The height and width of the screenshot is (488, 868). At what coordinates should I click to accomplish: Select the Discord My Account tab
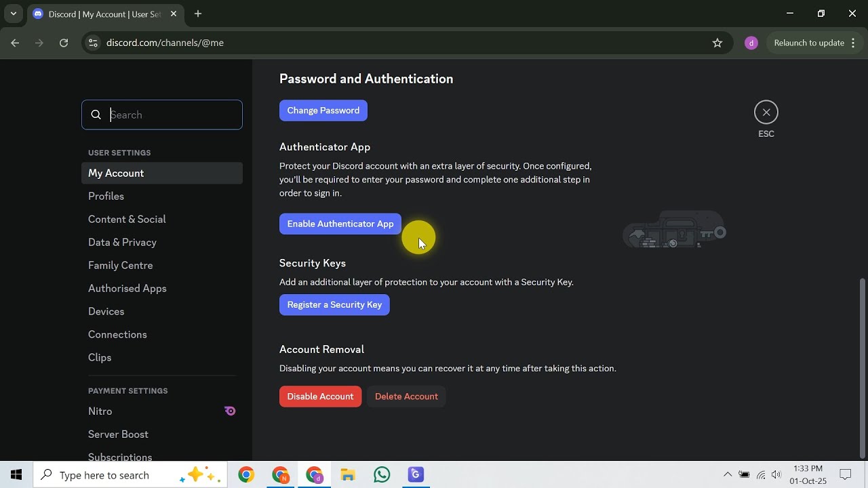(106, 14)
